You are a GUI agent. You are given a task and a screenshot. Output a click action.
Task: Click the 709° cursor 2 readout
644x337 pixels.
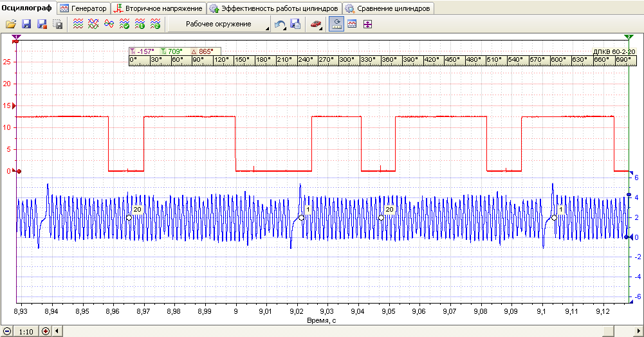coord(172,51)
